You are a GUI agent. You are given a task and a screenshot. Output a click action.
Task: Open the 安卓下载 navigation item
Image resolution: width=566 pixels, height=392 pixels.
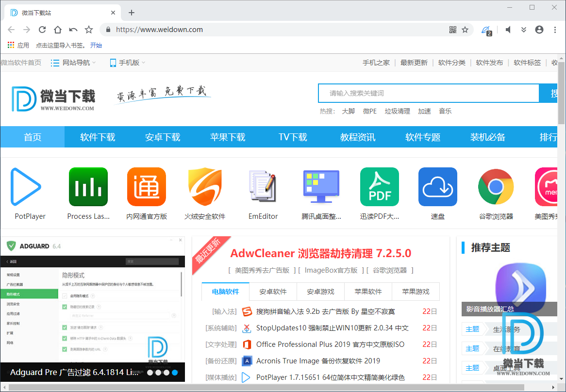tap(163, 137)
